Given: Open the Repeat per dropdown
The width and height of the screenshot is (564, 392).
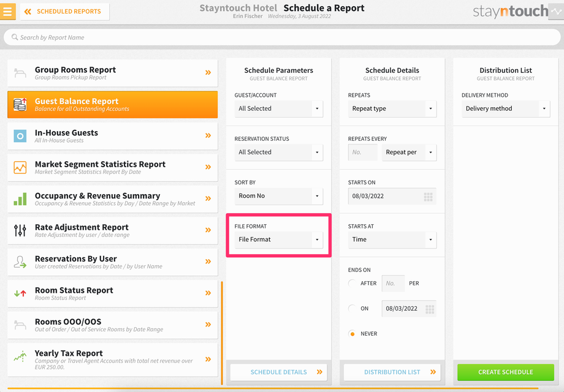Looking at the screenshot, I should (x=409, y=153).
